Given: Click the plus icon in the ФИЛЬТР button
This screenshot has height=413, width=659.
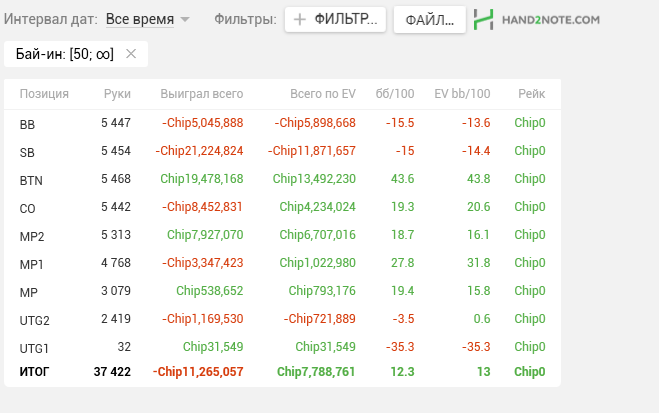Looking at the screenshot, I should tap(300, 19).
